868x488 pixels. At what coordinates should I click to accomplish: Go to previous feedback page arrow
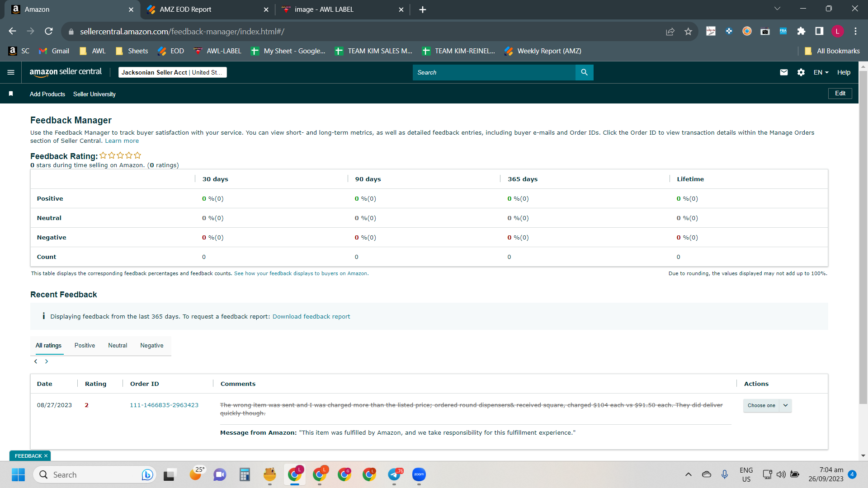[x=36, y=361]
